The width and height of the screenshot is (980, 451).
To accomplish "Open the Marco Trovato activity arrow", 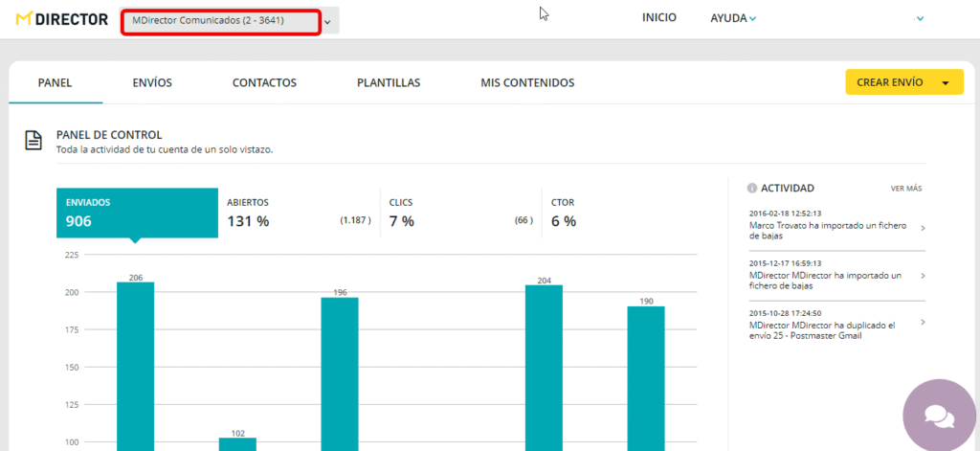I will [922, 228].
